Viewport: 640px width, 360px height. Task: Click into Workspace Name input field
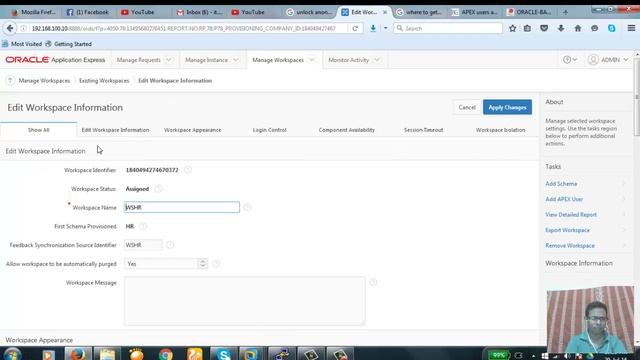pos(182,207)
